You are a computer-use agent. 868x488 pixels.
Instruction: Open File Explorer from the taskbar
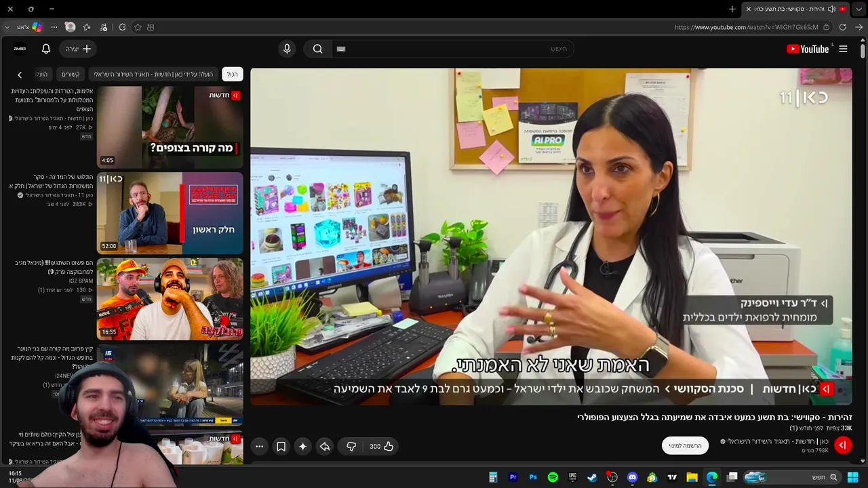(692, 477)
